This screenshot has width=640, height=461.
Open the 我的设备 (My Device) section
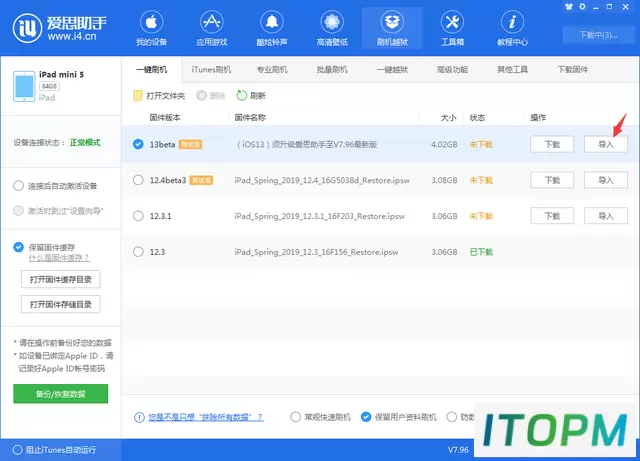(151, 28)
